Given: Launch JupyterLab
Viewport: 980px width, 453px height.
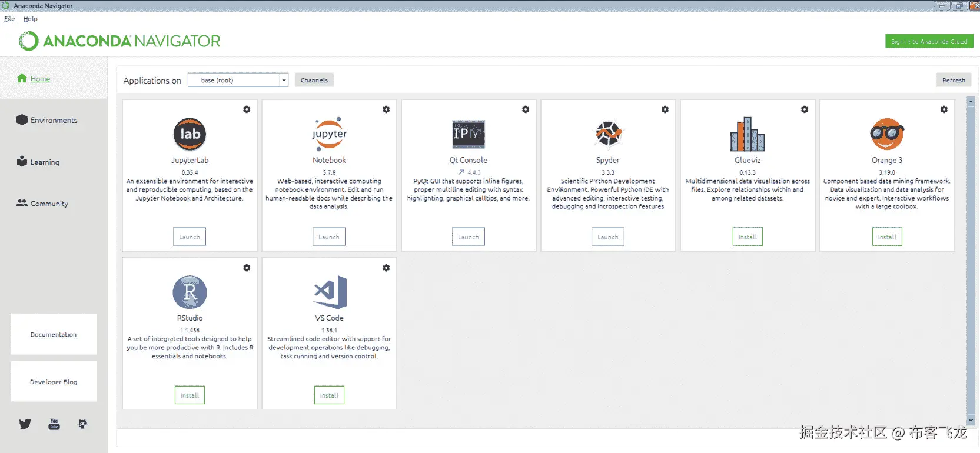Looking at the screenshot, I should pos(190,237).
